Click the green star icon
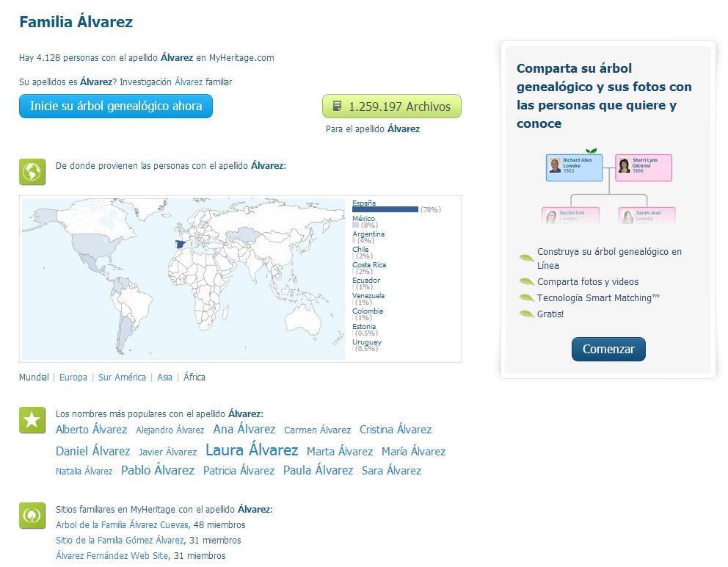This screenshot has height=567, width=728. point(32,420)
